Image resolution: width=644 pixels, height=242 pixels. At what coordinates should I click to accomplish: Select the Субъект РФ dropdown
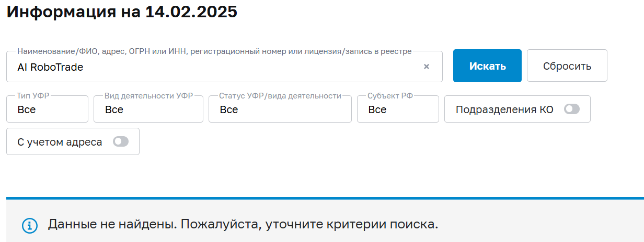click(x=398, y=109)
